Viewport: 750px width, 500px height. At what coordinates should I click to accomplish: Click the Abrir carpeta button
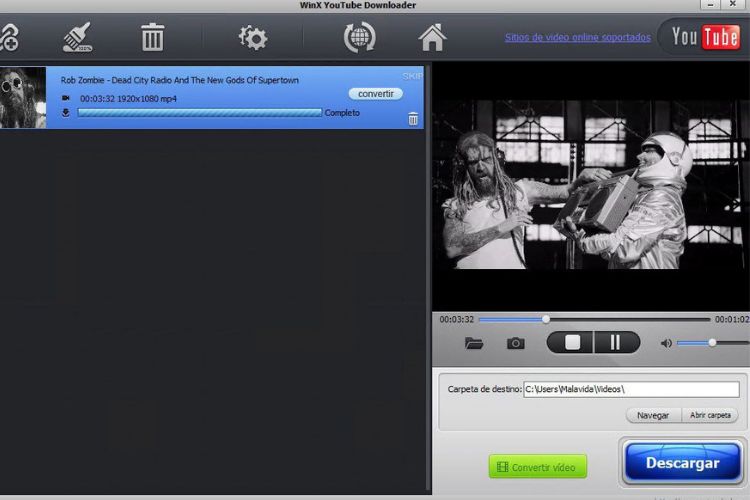(710, 415)
